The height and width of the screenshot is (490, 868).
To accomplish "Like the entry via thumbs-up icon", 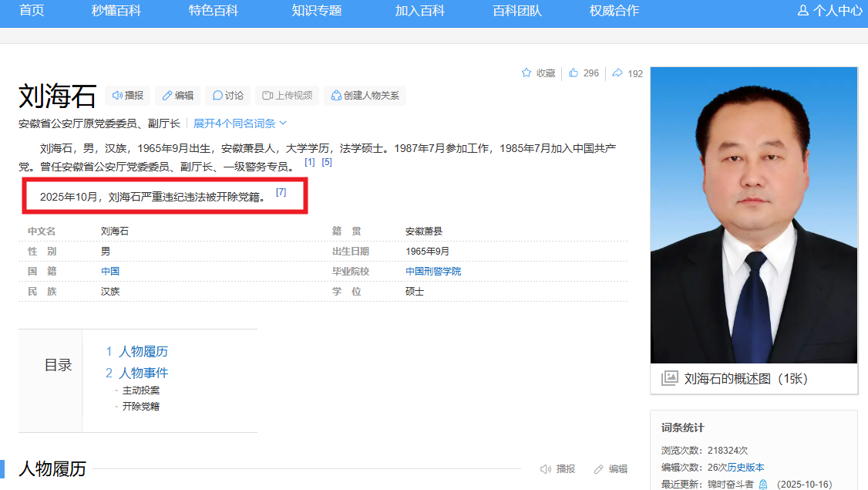I will [x=574, y=73].
